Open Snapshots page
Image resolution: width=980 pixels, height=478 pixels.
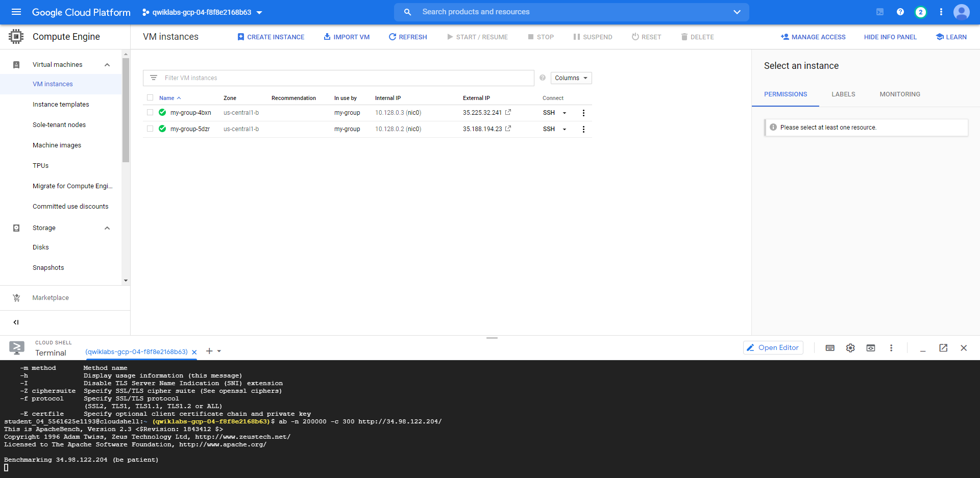[48, 268]
